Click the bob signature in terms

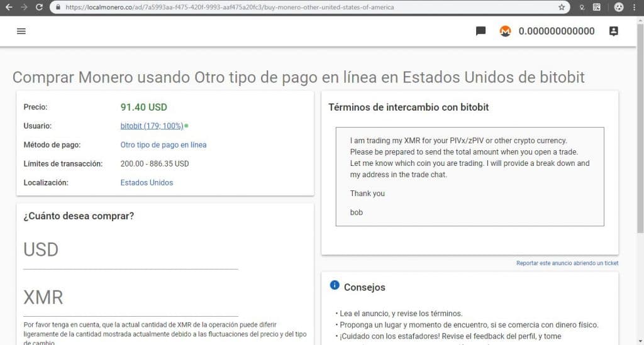356,212
